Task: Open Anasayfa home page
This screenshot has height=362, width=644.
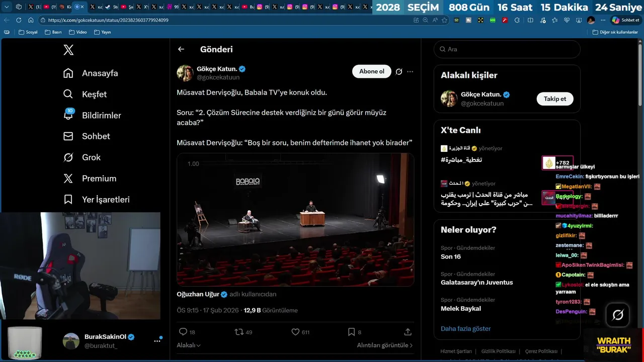Action: tap(91, 73)
